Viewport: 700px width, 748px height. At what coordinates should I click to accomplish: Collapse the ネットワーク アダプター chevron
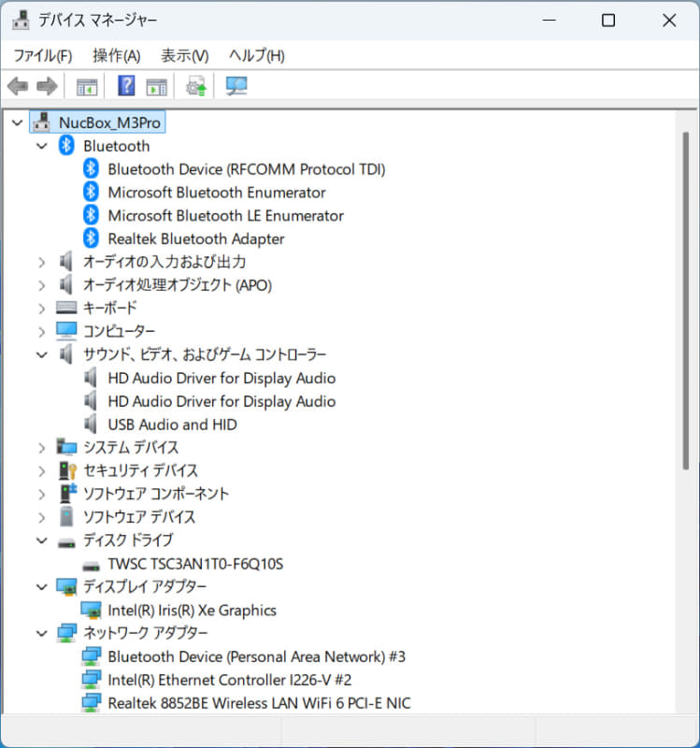point(42,633)
